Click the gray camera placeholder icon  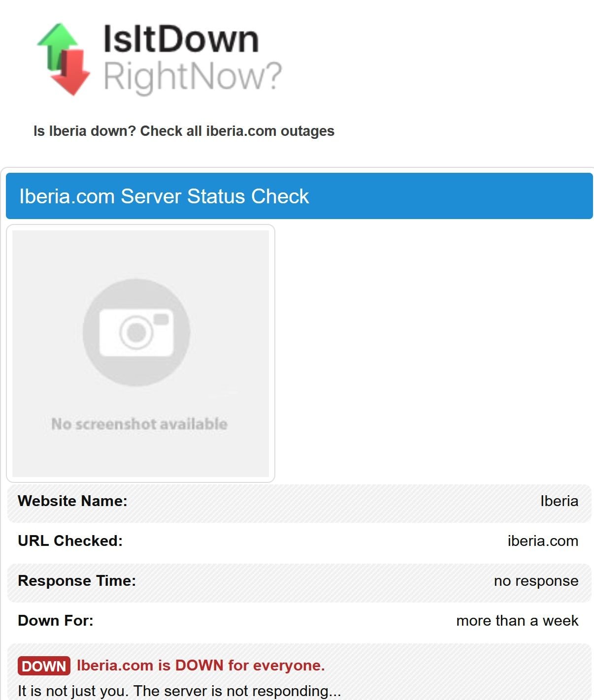(136, 332)
